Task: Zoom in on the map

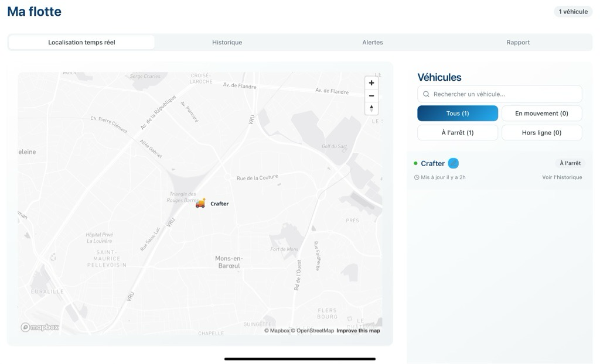Action: tap(371, 83)
